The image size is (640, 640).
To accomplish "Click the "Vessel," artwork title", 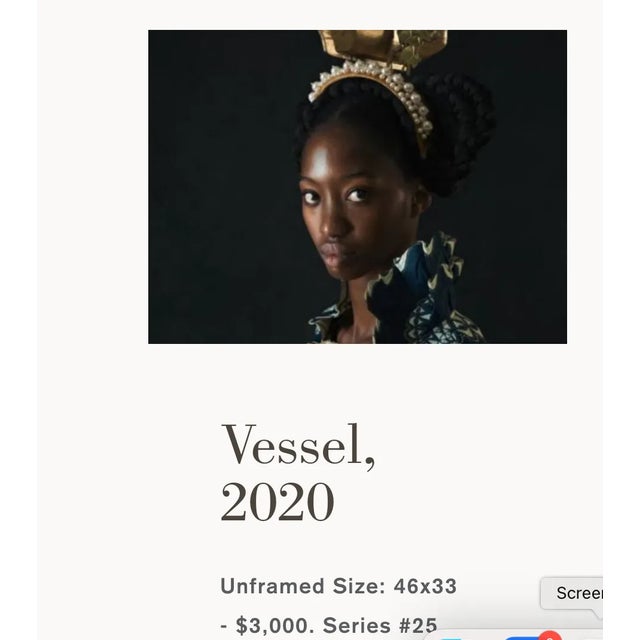I will point(298,445).
